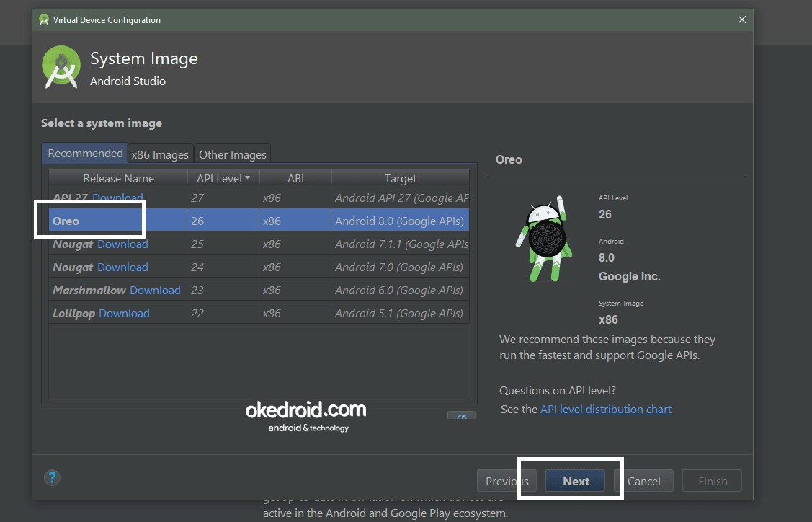The height and width of the screenshot is (522, 812).
Task: Download the Nougat API 24 image
Action: (122, 267)
